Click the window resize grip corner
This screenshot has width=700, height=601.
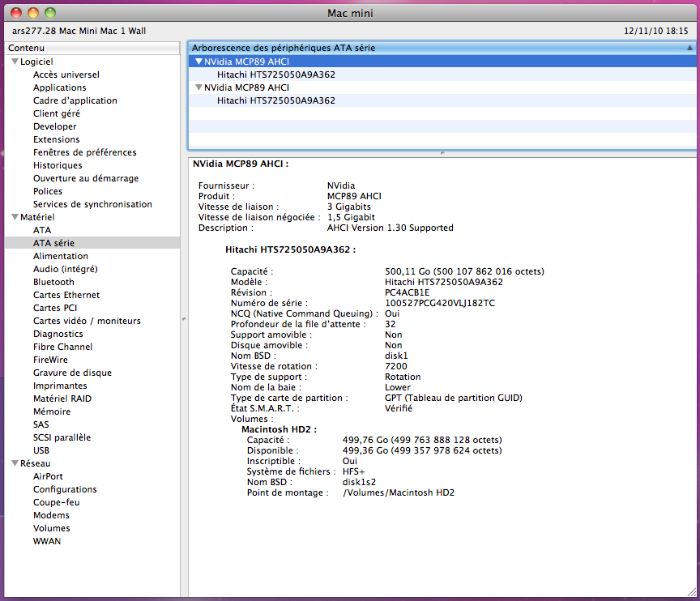click(692, 593)
